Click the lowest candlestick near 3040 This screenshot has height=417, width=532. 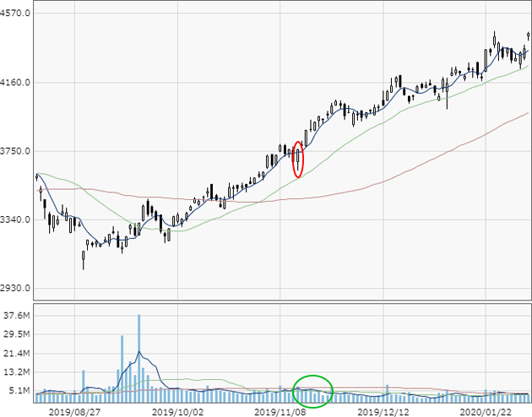pos(84,260)
